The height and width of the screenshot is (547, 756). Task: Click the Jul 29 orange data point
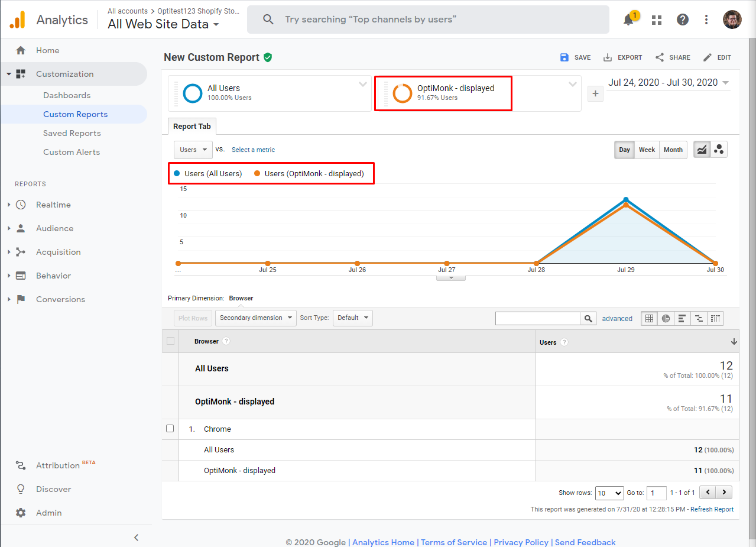tap(626, 205)
